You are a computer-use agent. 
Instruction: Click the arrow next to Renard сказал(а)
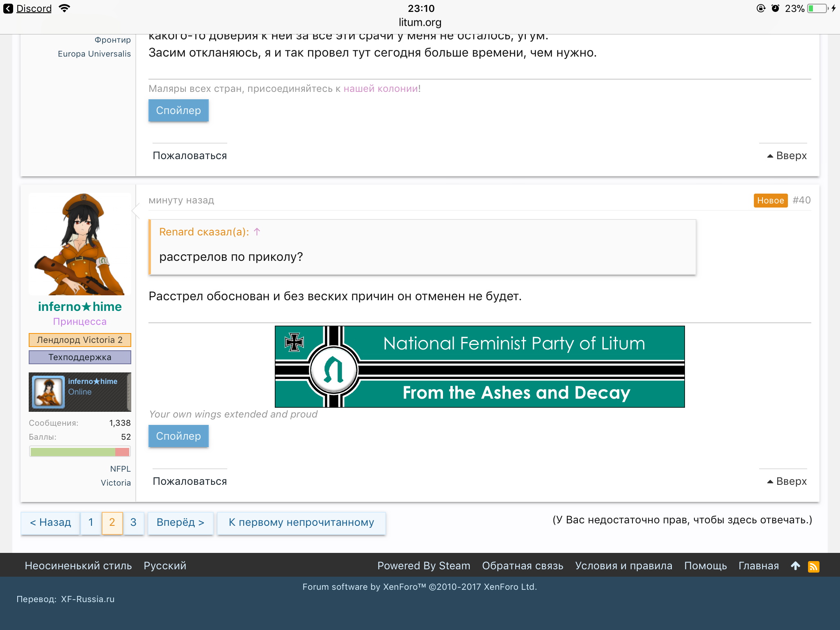(257, 232)
